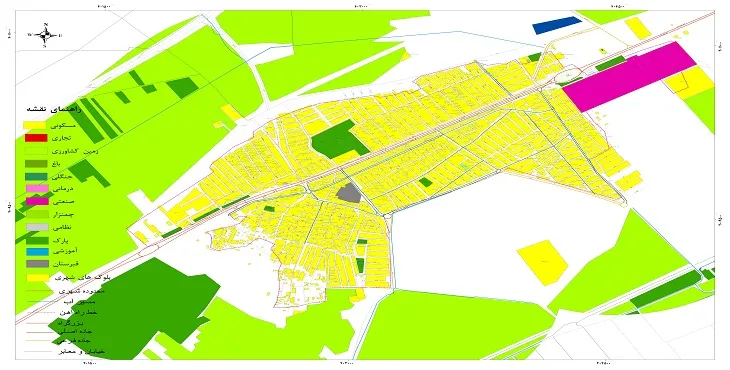Screen dimensions: 730x370
Task: Select the pink درمانی medical legend swatch
Action: (36, 189)
